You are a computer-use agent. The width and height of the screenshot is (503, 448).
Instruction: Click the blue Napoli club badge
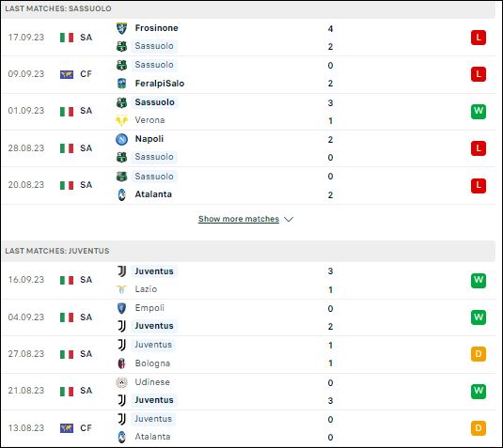(121, 139)
